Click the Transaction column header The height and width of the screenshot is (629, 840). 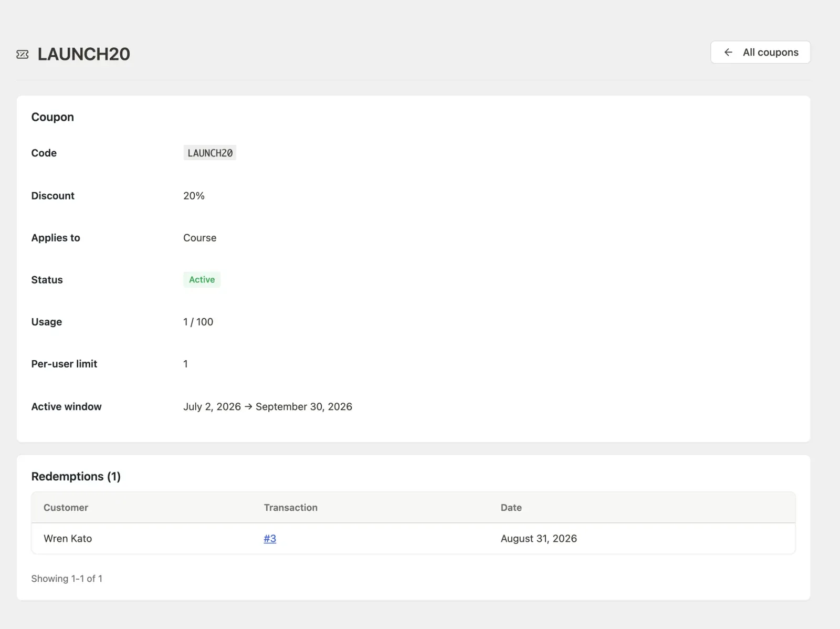[x=290, y=507]
